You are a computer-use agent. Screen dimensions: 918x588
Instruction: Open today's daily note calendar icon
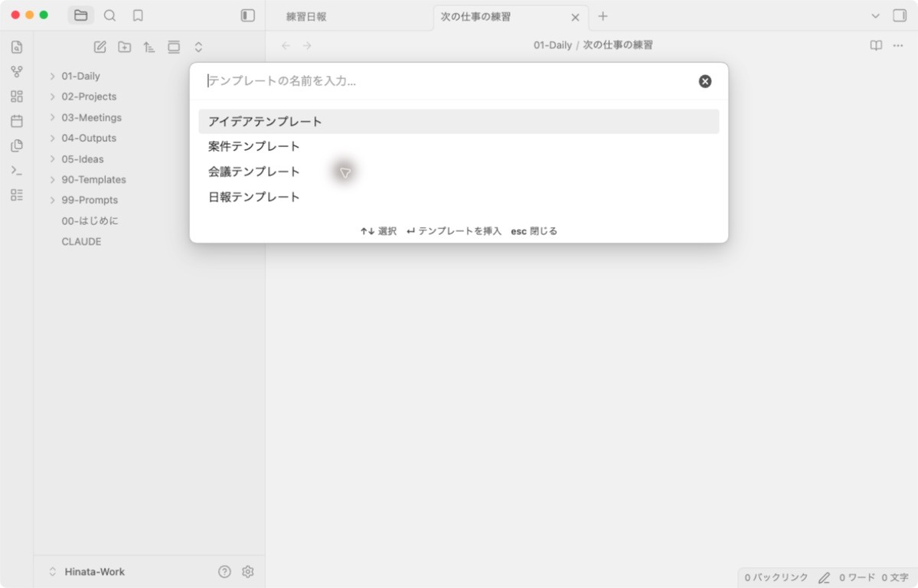[x=17, y=121]
